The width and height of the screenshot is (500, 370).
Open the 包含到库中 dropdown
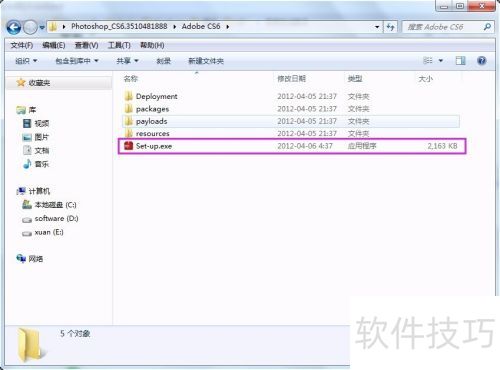point(77,61)
